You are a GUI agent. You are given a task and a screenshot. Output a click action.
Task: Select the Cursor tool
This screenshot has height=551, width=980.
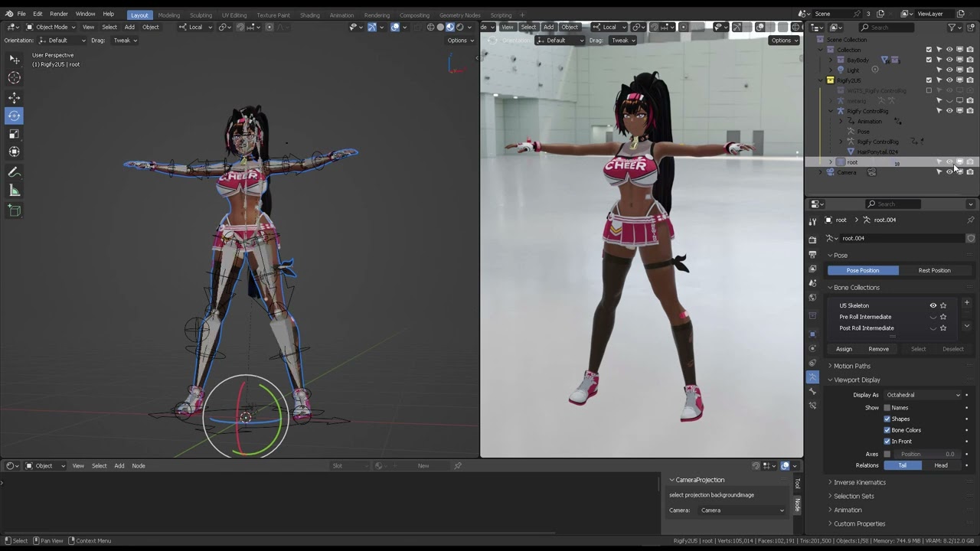pos(15,77)
